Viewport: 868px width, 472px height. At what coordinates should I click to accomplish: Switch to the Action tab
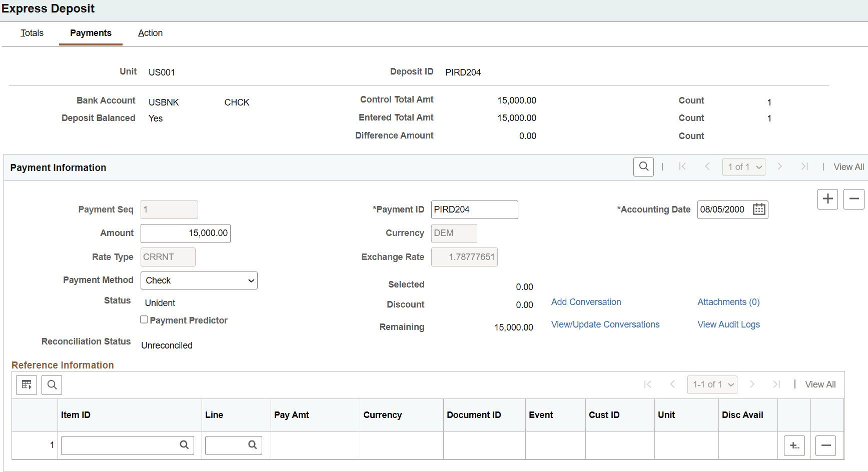point(150,33)
